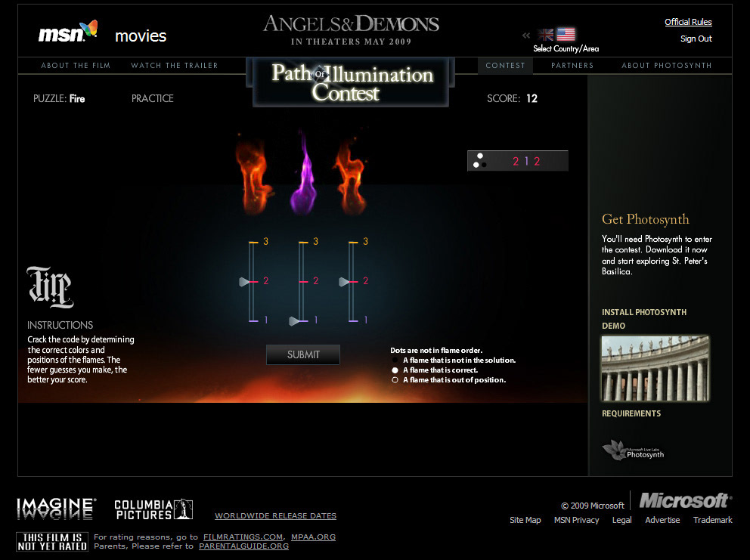The height and width of the screenshot is (560, 750).
Task: Click the double left arrow beside the flags
Action: click(526, 35)
